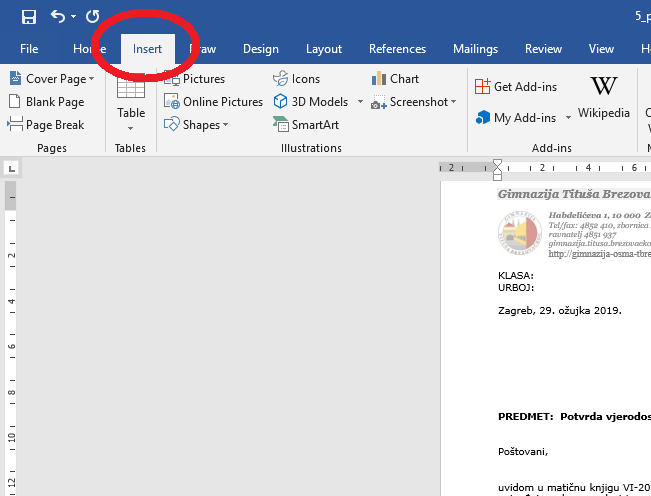Open the File menu tab
Image resolution: width=651 pixels, height=496 pixels.
(29, 49)
